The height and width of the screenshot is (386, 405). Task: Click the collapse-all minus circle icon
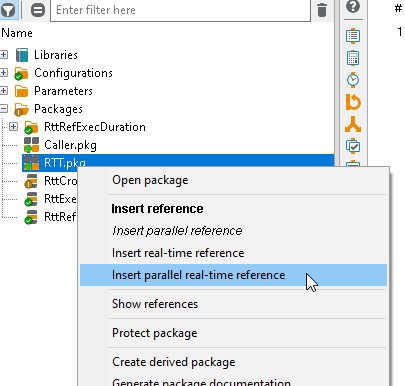point(38,10)
